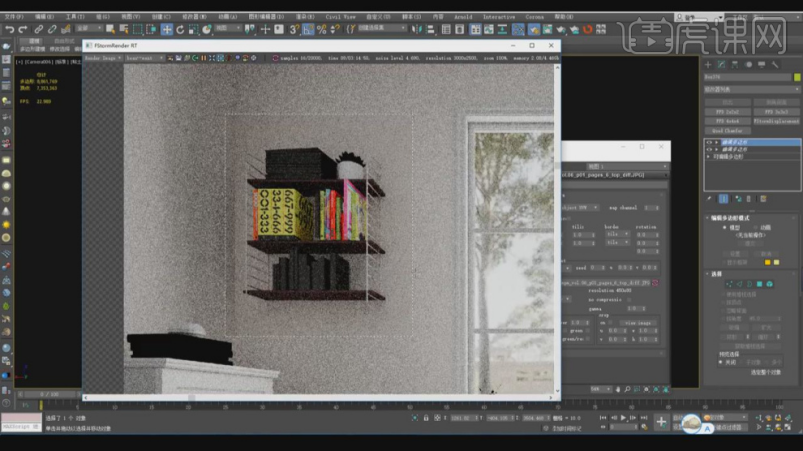
Task: Open Render Image dropdown in FStormRender
Action: click(x=103, y=58)
